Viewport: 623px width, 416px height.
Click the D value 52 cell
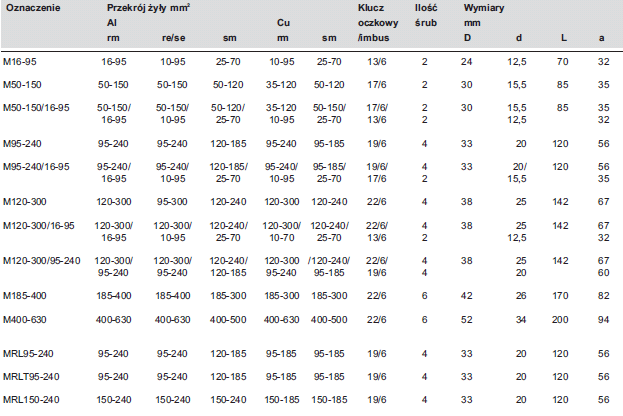point(467,319)
